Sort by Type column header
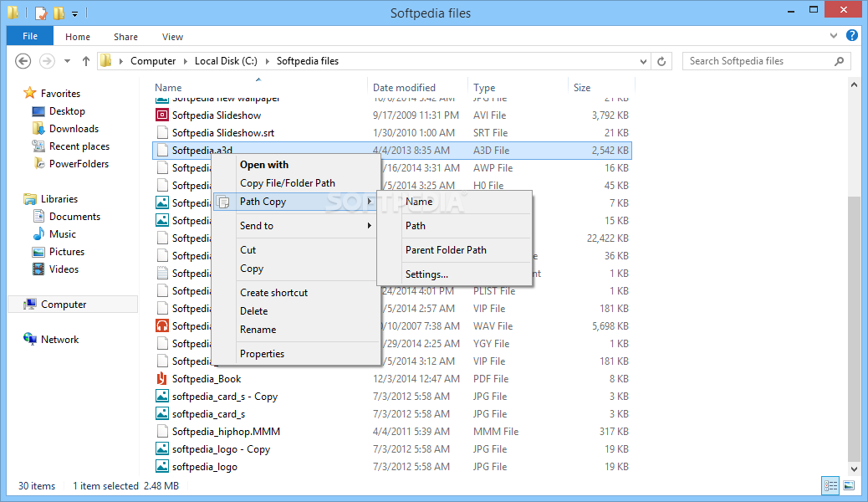 484,88
